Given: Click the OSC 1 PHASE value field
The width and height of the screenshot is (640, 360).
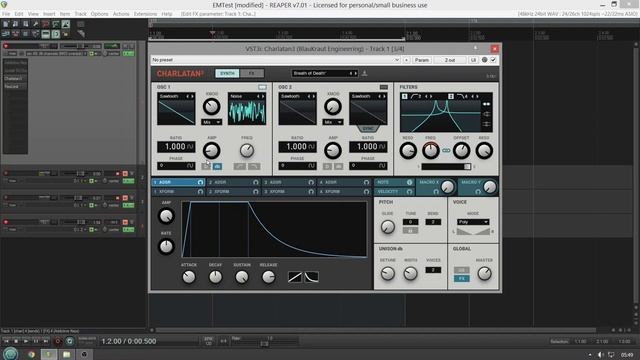Looking at the screenshot, I should click(176, 166).
